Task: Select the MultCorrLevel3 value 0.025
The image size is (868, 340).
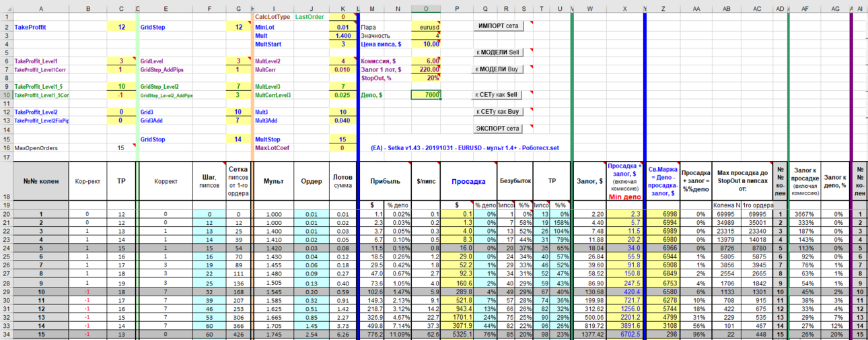Action: click(343, 95)
